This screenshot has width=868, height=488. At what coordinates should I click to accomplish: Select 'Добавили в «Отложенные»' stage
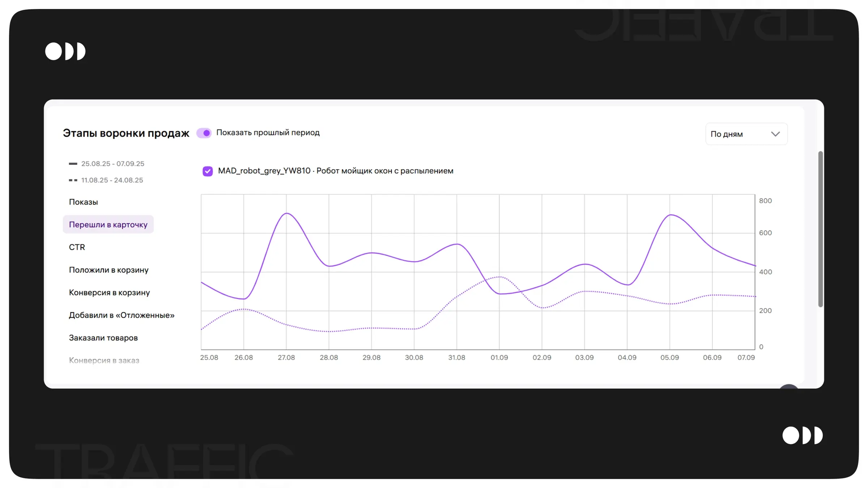[x=122, y=315]
